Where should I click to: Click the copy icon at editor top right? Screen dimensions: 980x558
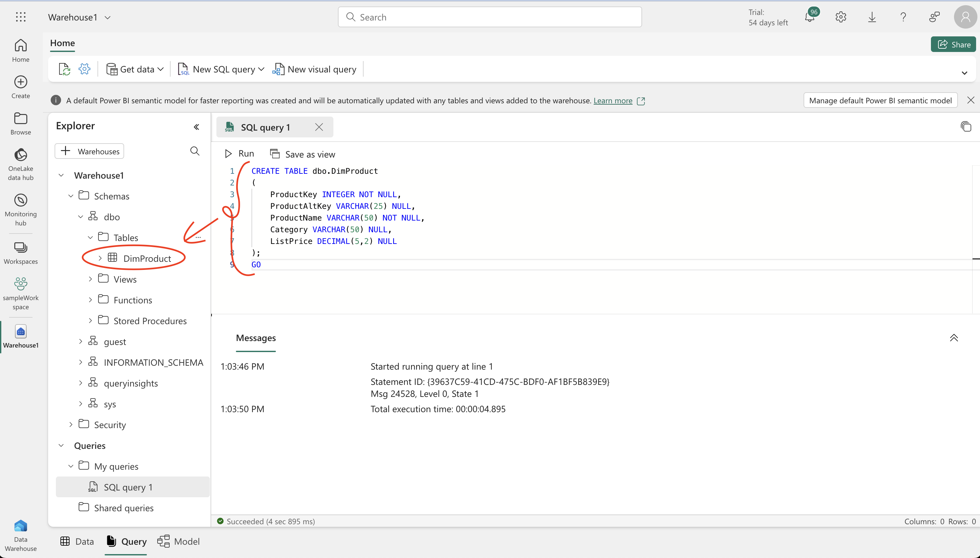[x=966, y=126]
